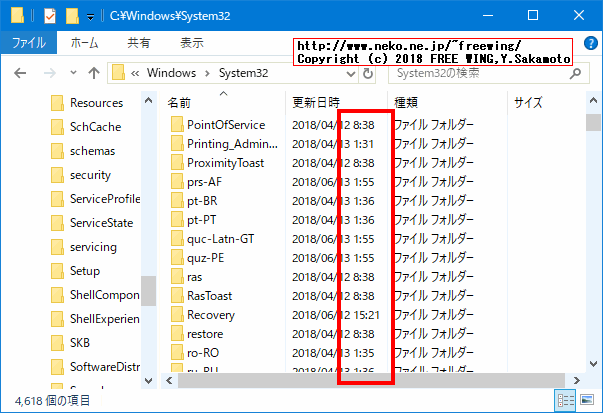
Task: Select the Recovery folder icon
Action: pos(177,315)
